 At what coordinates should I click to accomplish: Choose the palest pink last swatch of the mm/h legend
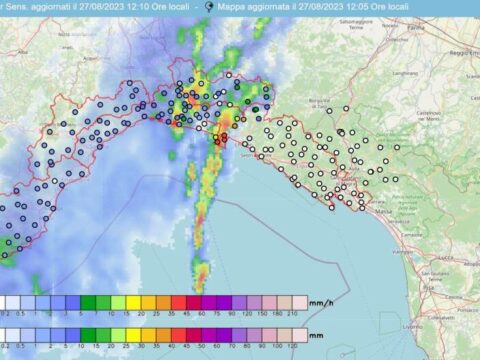click(300, 303)
